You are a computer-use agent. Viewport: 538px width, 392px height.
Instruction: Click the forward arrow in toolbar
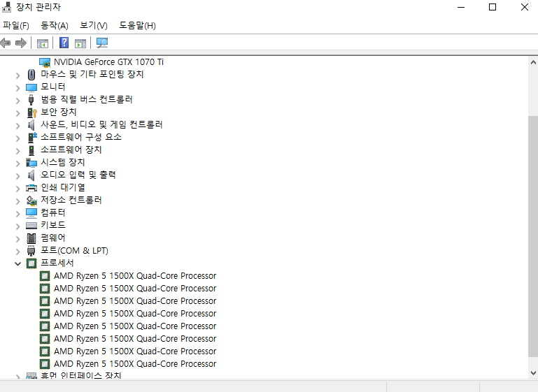(x=21, y=43)
